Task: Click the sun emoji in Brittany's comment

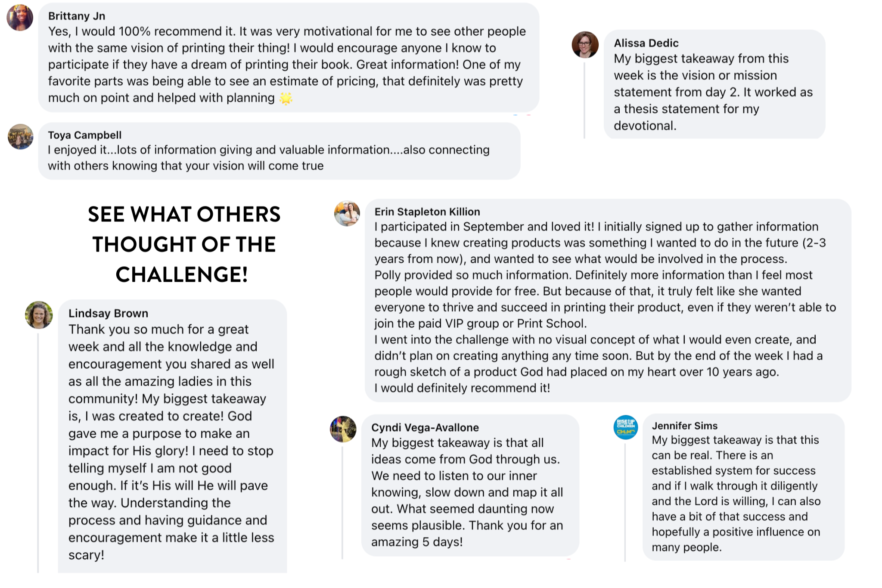Action: (x=286, y=99)
